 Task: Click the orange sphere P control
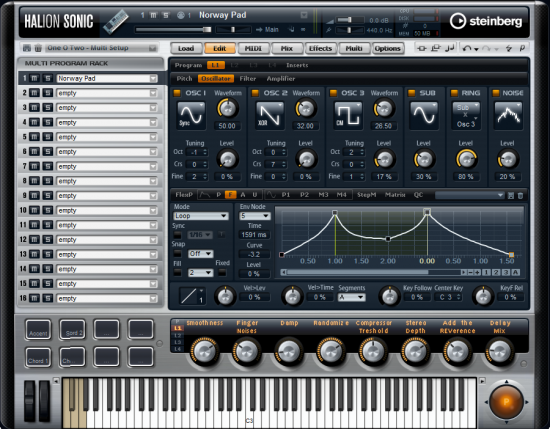pos(506,402)
